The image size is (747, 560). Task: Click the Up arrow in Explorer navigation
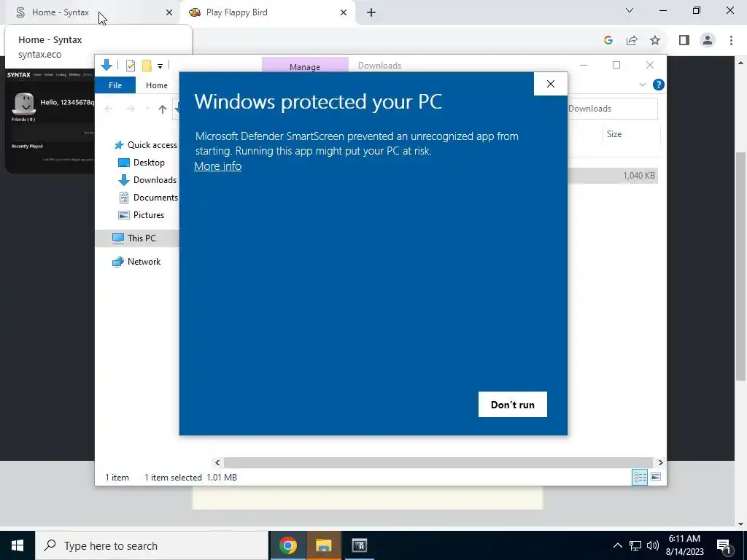pyautogui.click(x=163, y=109)
